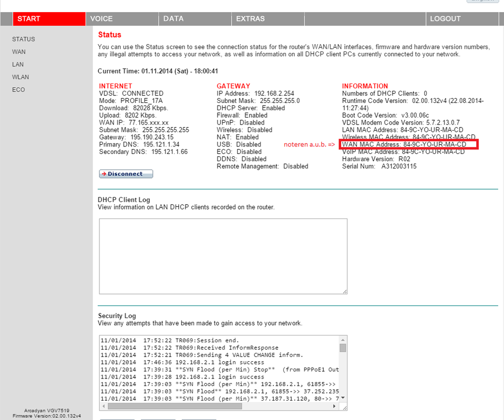Screen dimensions: 504x420
Task: Click LOGOUT in the top bar
Action: point(462,19)
